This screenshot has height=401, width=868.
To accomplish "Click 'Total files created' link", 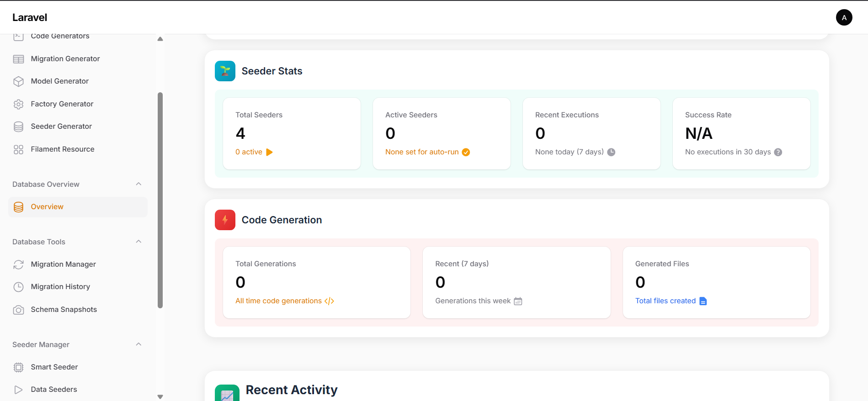I will 666,301.
